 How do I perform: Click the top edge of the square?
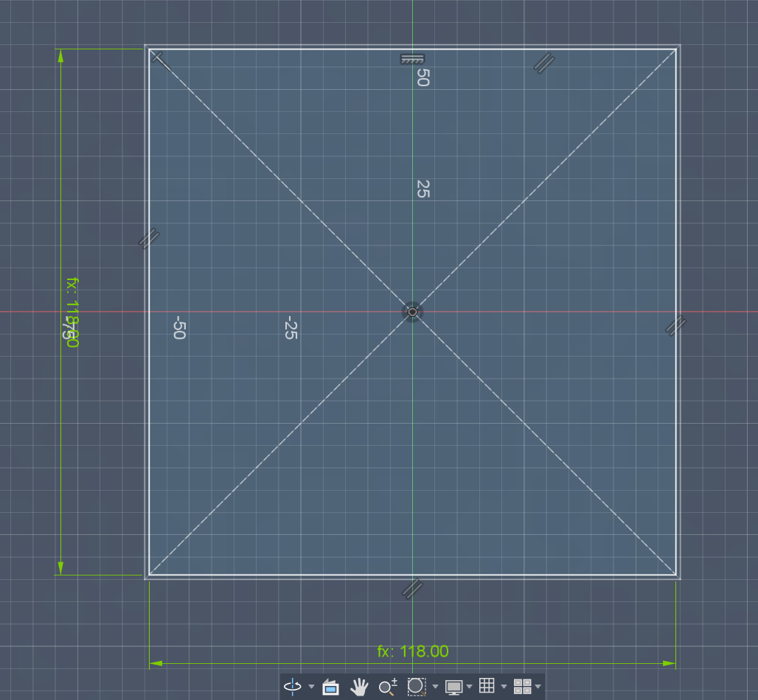[412, 47]
